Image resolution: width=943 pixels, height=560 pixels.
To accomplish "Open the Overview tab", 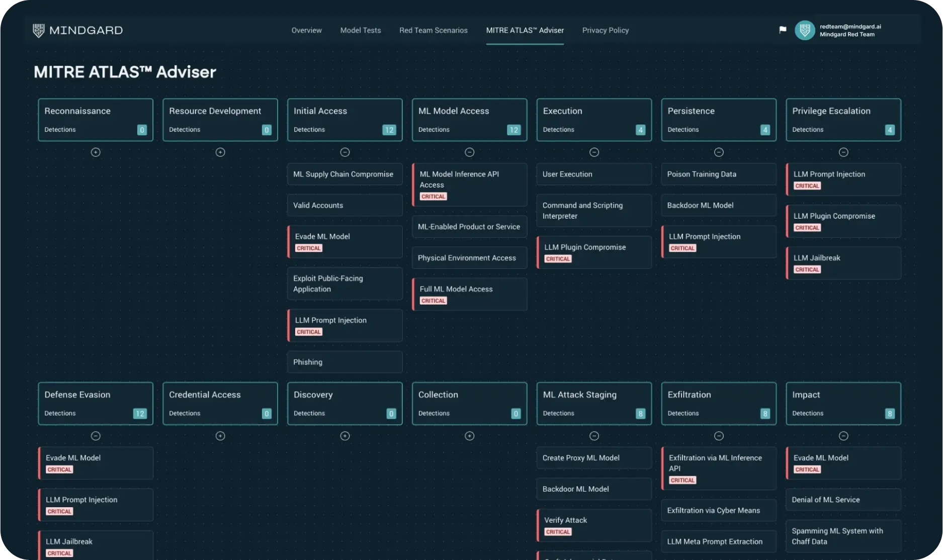I will [306, 30].
